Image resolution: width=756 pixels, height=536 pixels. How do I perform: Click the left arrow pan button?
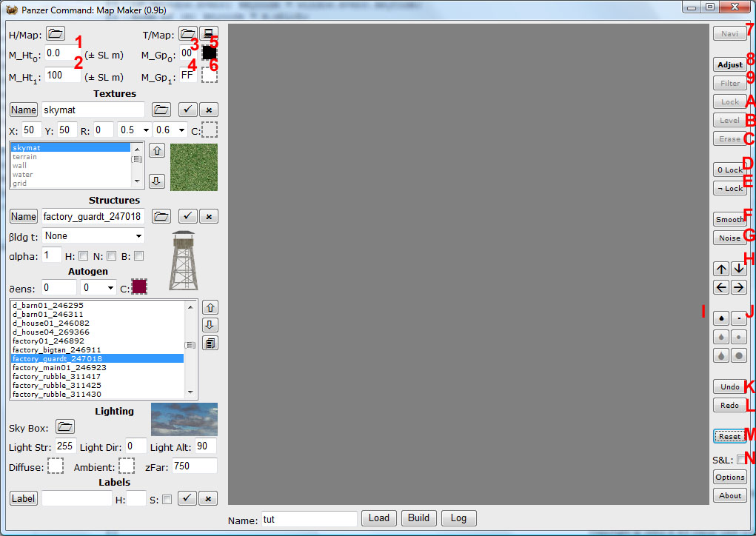[x=721, y=288]
